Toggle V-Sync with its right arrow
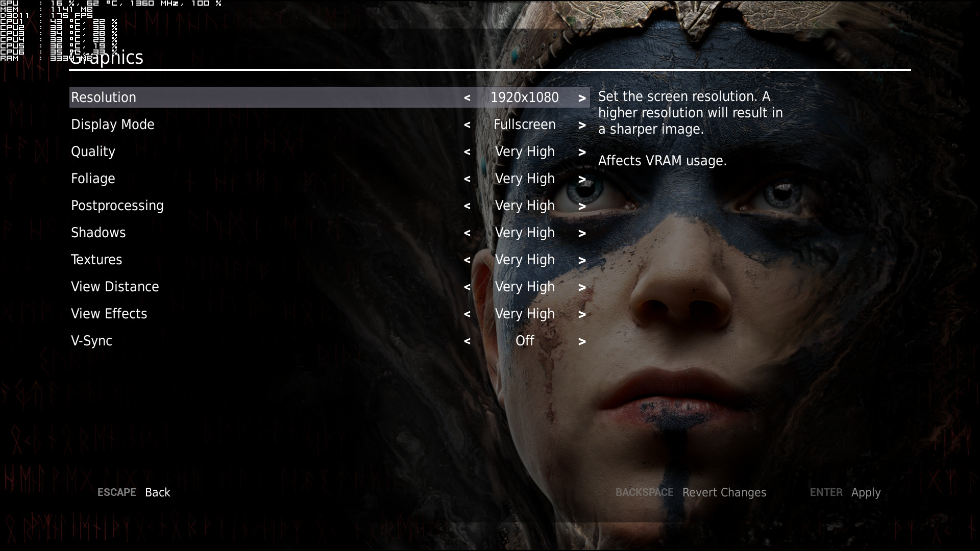Image resolution: width=980 pixels, height=551 pixels. pyautogui.click(x=582, y=341)
